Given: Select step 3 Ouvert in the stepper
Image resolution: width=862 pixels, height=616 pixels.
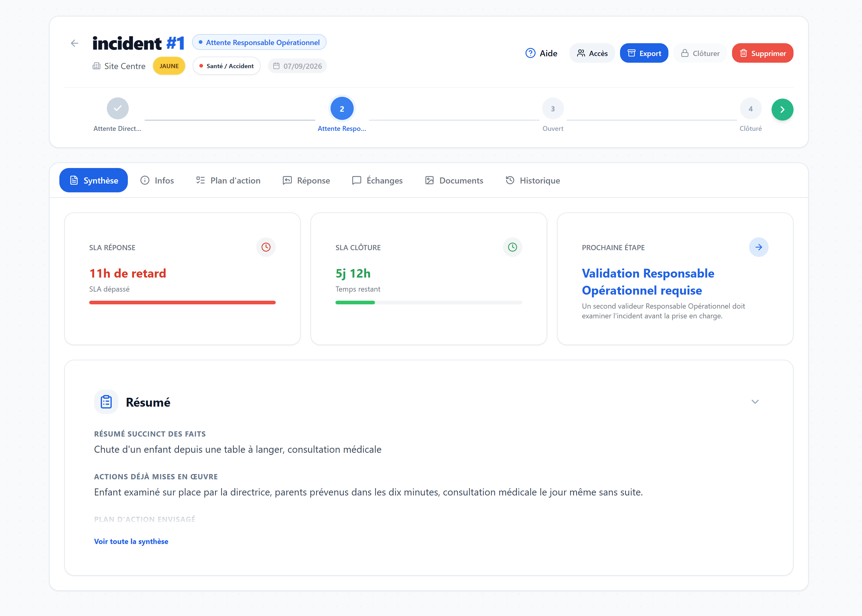Looking at the screenshot, I should click(552, 109).
